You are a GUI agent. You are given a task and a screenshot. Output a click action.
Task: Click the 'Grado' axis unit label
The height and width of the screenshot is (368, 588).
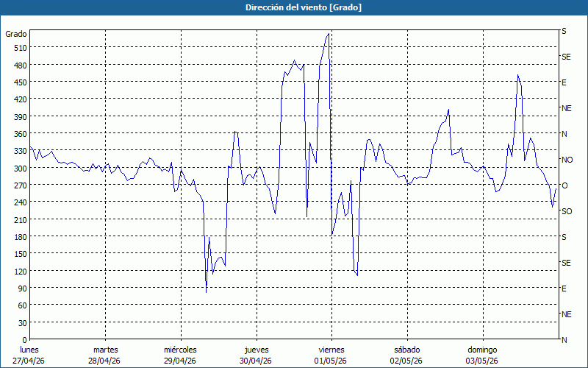(16, 34)
